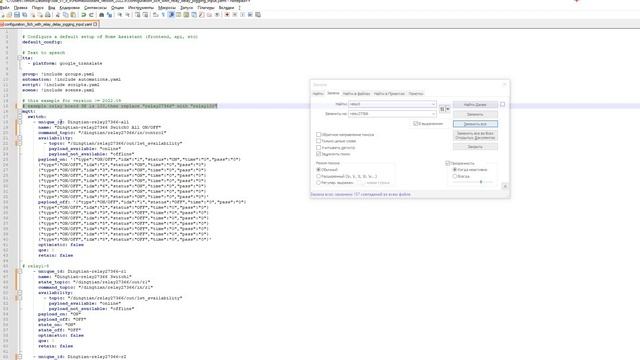This screenshot has width=640, height=360.
Task: Expand the 'Найти' field history dropdown
Action: click(x=433, y=104)
